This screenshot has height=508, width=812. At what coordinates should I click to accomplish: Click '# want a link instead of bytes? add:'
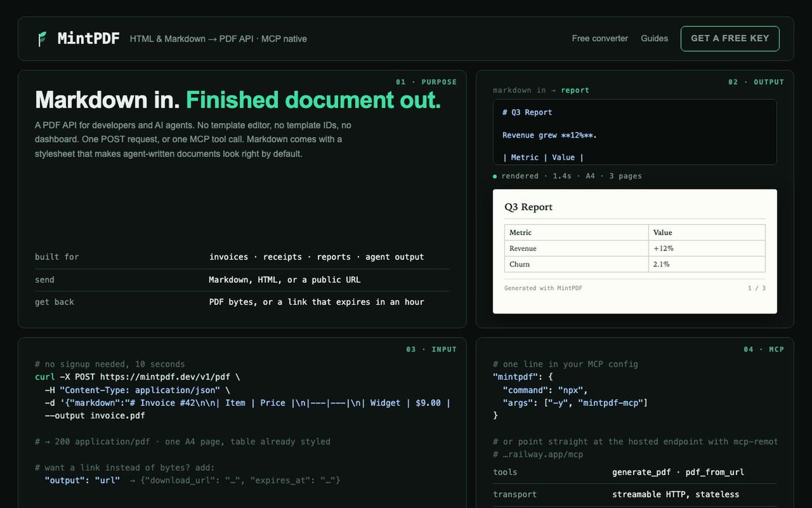click(x=125, y=467)
